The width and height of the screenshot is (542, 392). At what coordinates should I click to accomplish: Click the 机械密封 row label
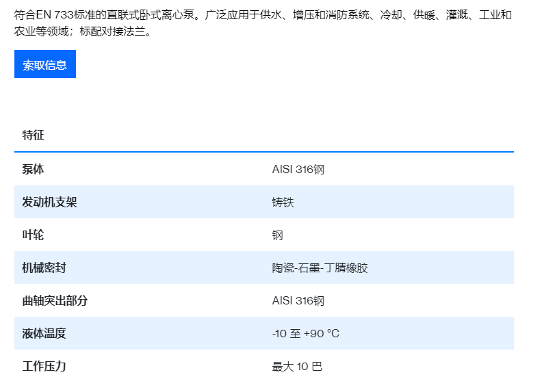tap(44, 267)
